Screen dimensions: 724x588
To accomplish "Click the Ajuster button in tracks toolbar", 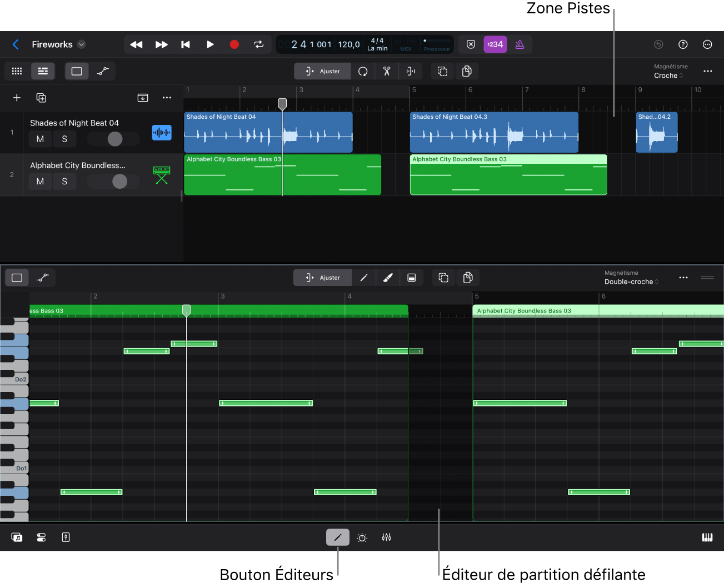I will point(323,71).
